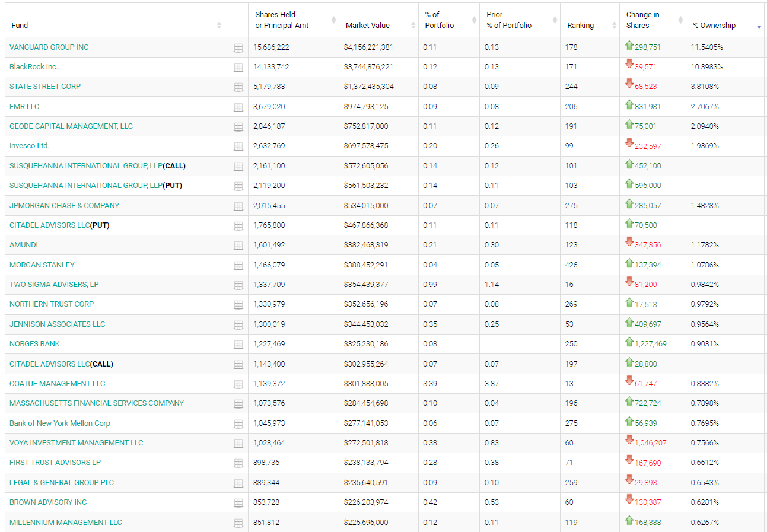The image size is (767, 532).
Task: Open VOYA INVESTMENT MANAGEMENT LLC link
Action: (77, 443)
